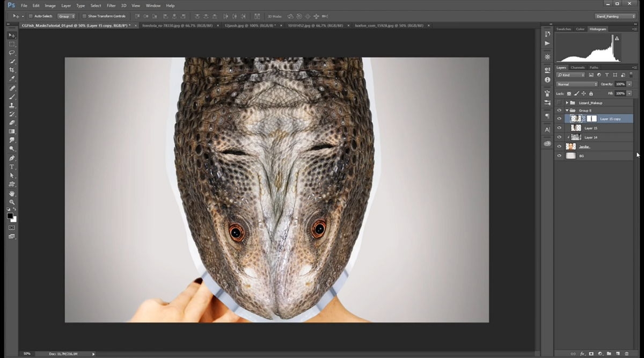Open the File menu
Image resolution: width=644 pixels, height=358 pixels.
24,5
